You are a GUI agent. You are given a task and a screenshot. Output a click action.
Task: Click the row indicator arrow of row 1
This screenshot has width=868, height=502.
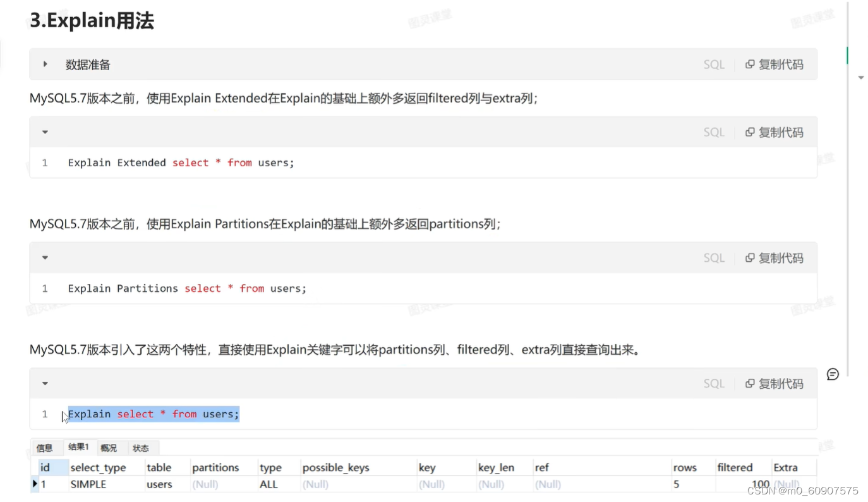pyautogui.click(x=35, y=484)
